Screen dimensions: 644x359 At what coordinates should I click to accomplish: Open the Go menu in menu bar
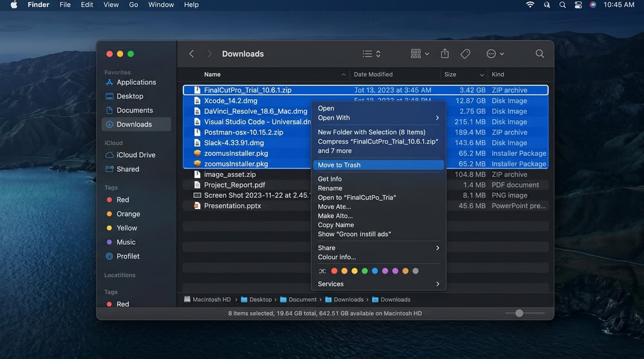[x=133, y=5]
